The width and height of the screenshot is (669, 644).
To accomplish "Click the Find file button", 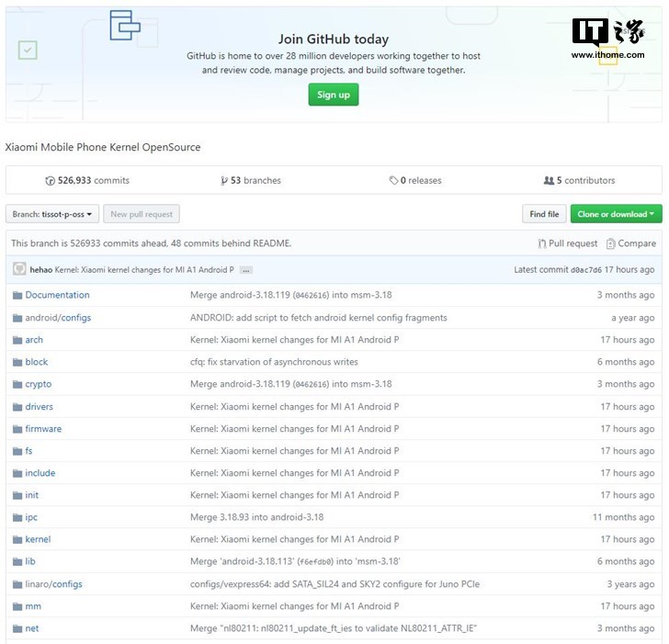I will [544, 214].
